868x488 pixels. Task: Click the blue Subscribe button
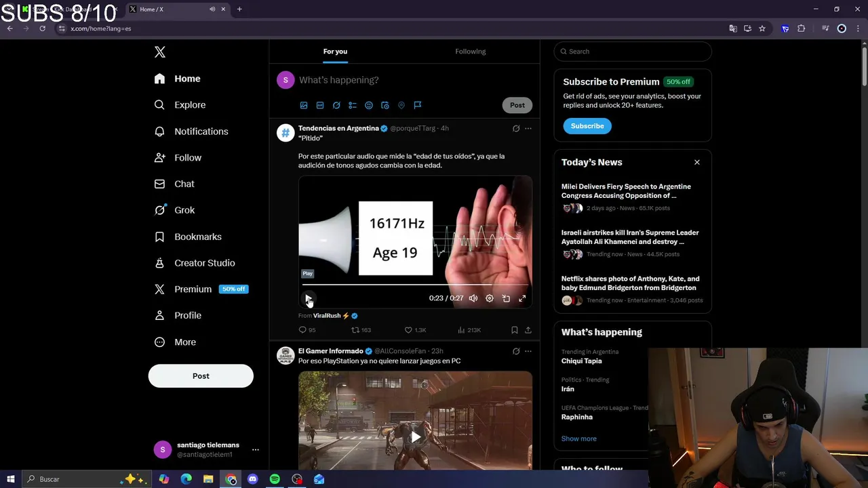[587, 126]
